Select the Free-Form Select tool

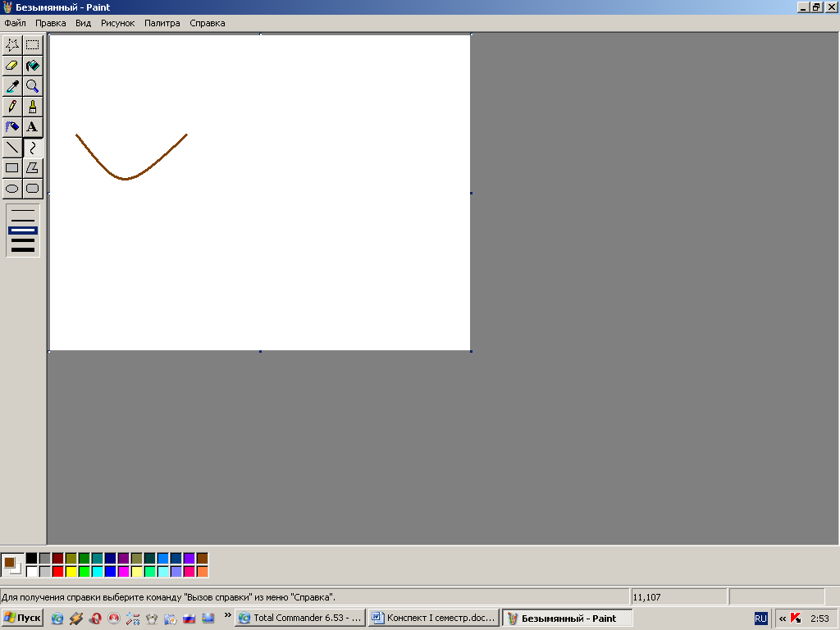click(12, 45)
